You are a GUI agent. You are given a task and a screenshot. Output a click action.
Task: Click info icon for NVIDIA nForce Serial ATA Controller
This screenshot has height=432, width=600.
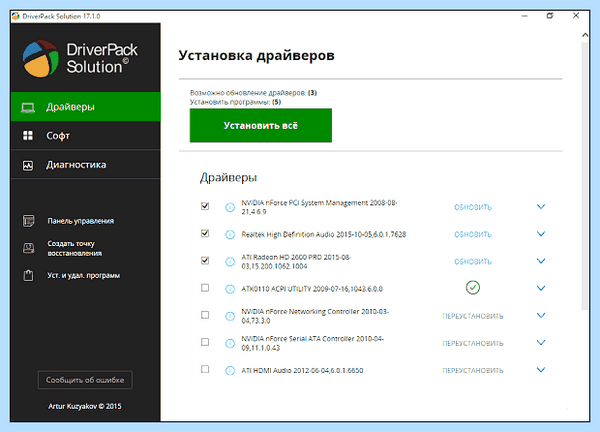pyautogui.click(x=230, y=343)
